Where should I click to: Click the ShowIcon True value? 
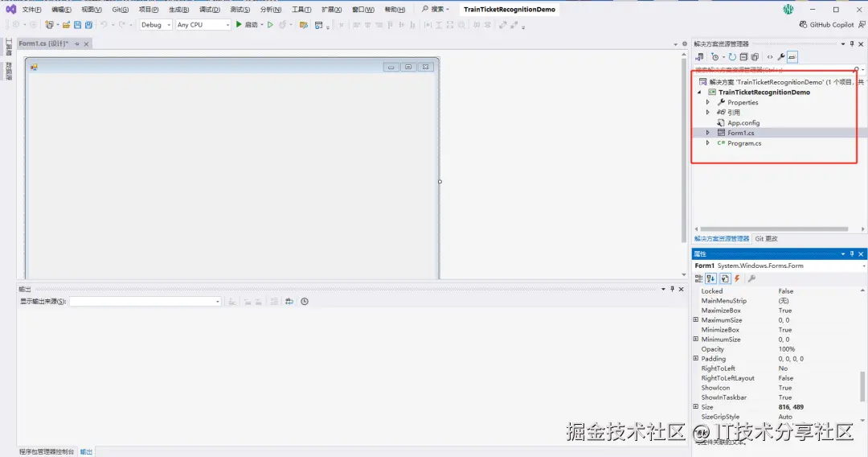click(x=785, y=388)
